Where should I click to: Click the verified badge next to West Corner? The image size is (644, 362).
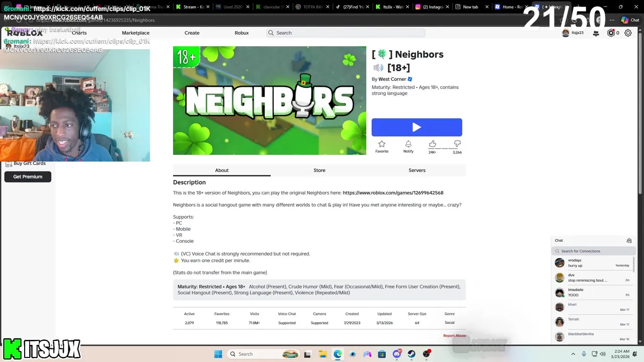point(410,79)
